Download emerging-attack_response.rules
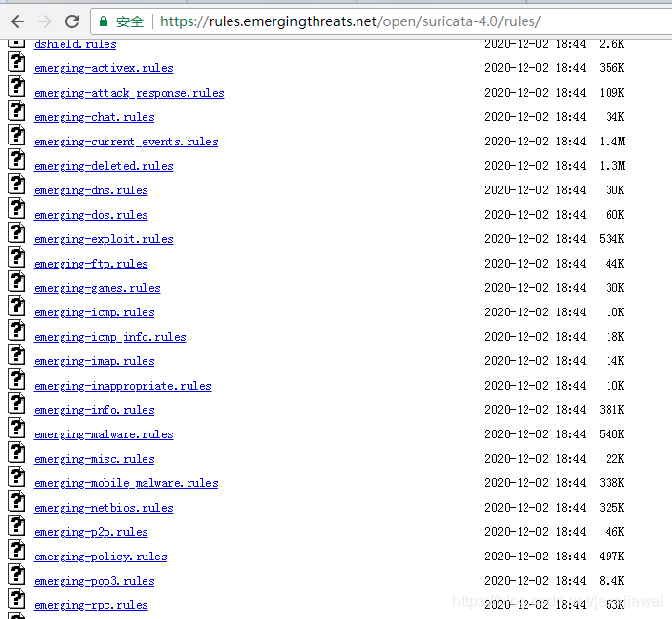Viewport: 672px width, 619px height. point(129,93)
